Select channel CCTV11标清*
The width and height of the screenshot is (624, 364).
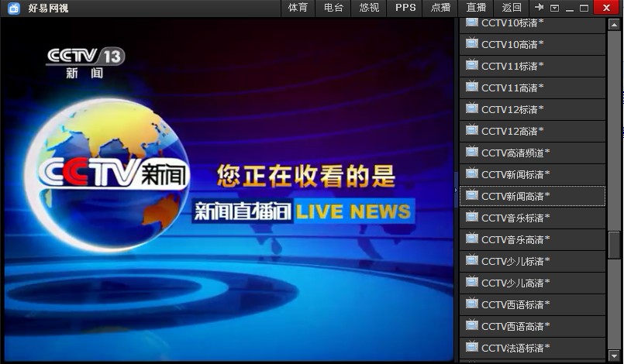point(533,66)
